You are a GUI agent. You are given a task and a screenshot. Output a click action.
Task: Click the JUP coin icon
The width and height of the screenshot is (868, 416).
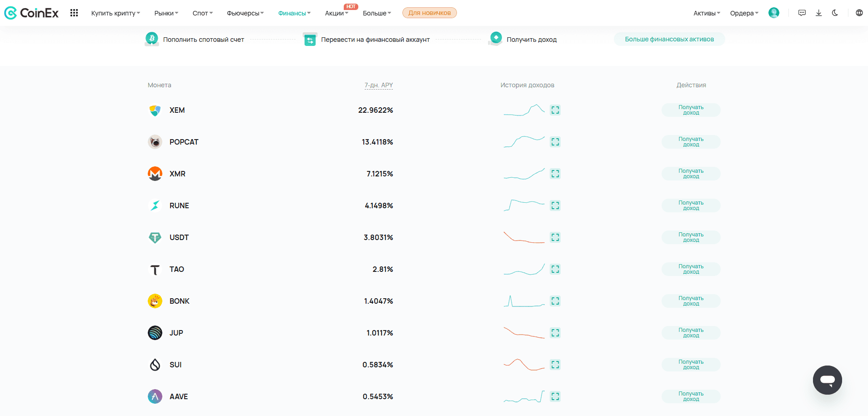pos(155,333)
